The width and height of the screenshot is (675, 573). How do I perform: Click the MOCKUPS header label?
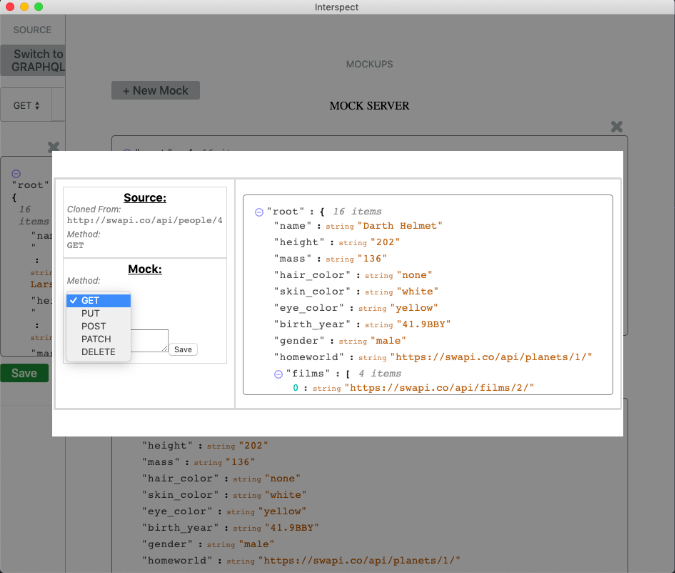(x=369, y=64)
